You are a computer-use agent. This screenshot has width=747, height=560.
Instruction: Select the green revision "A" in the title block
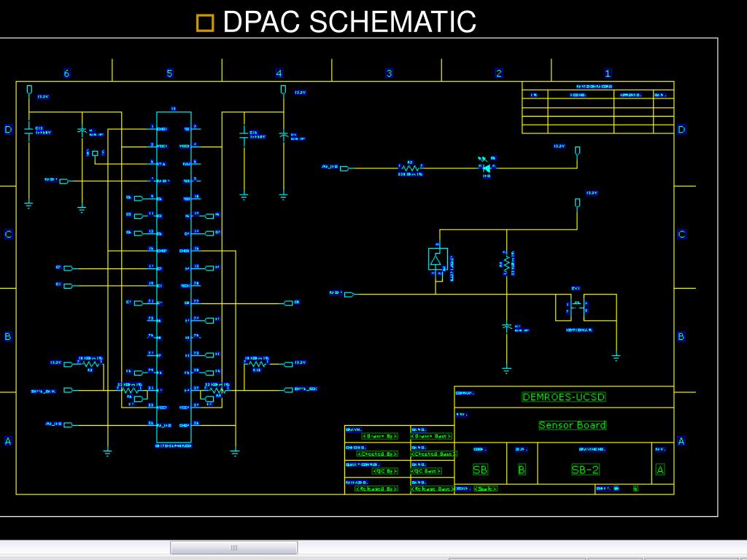pos(659,470)
